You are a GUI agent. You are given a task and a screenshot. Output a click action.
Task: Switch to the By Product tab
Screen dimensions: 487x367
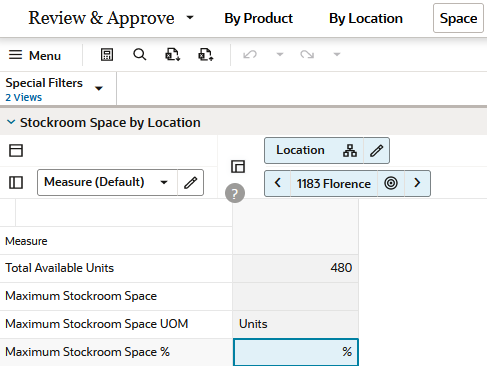point(258,18)
